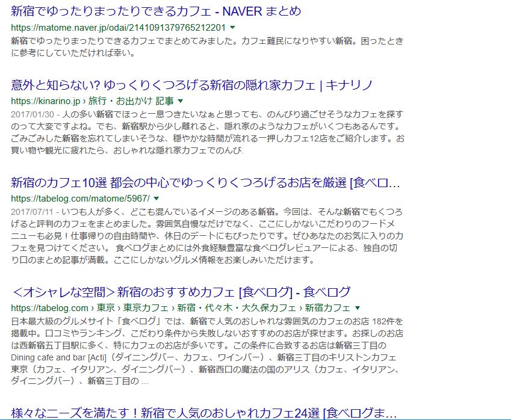Click the snippet line starting Dining cafe and bar [Acti]
Screen dimensions: 511x420
[203, 357]
